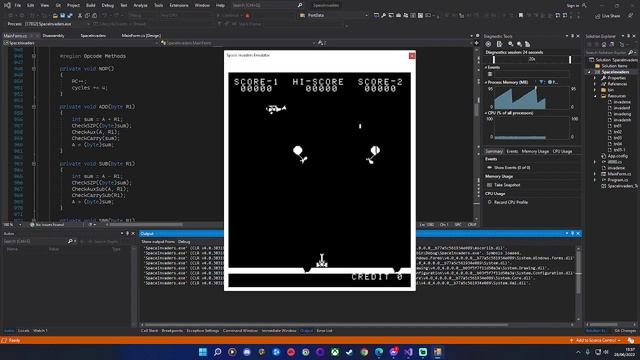Click the Open File folder icon
Screen dimensions: 640x360
tap(55, 16)
